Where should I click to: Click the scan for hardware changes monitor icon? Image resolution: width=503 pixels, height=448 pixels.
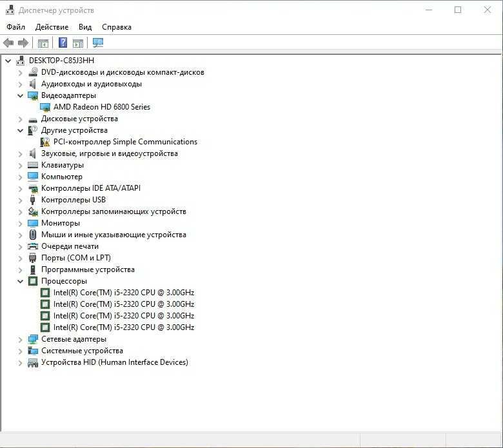coord(98,43)
